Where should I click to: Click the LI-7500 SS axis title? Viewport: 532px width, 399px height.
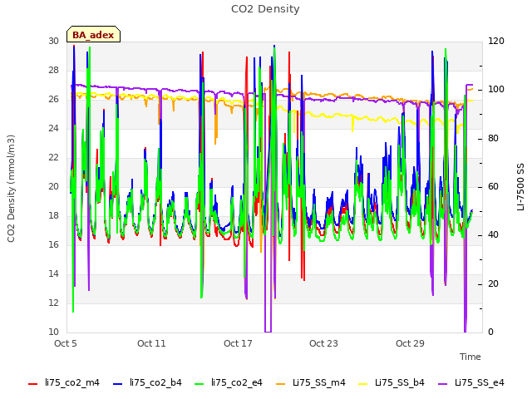(x=520, y=187)
